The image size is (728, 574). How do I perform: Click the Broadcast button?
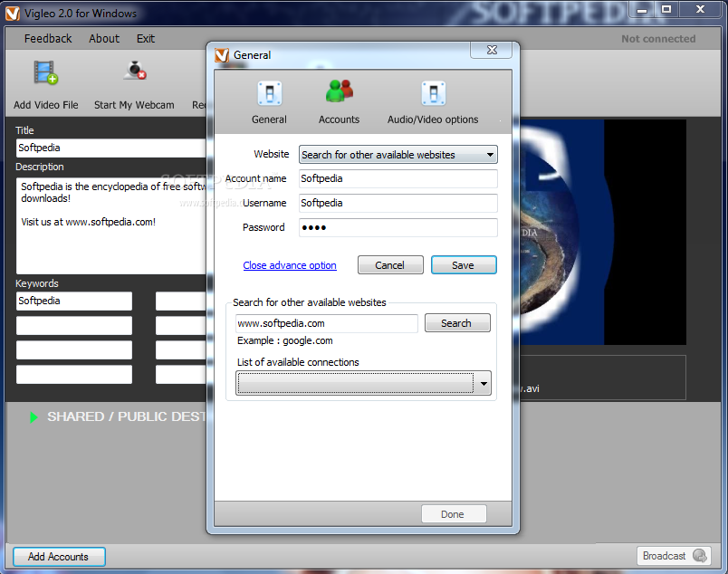[x=674, y=556]
